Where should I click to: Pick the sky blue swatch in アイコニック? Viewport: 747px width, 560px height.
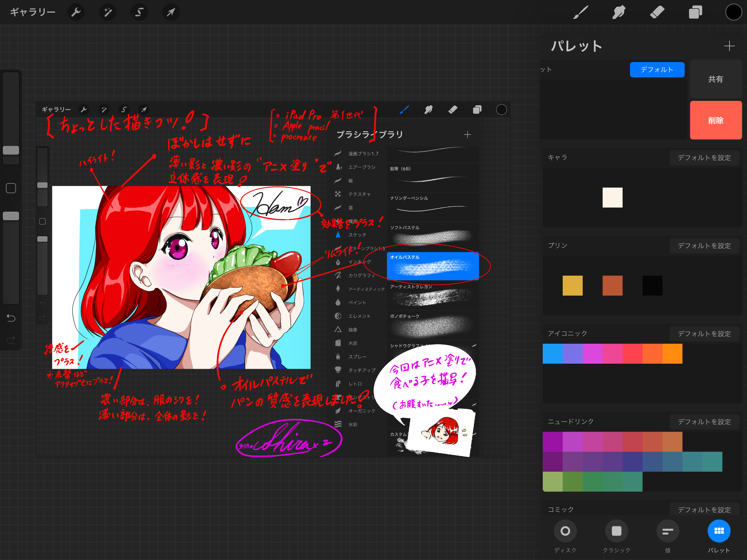(553, 354)
